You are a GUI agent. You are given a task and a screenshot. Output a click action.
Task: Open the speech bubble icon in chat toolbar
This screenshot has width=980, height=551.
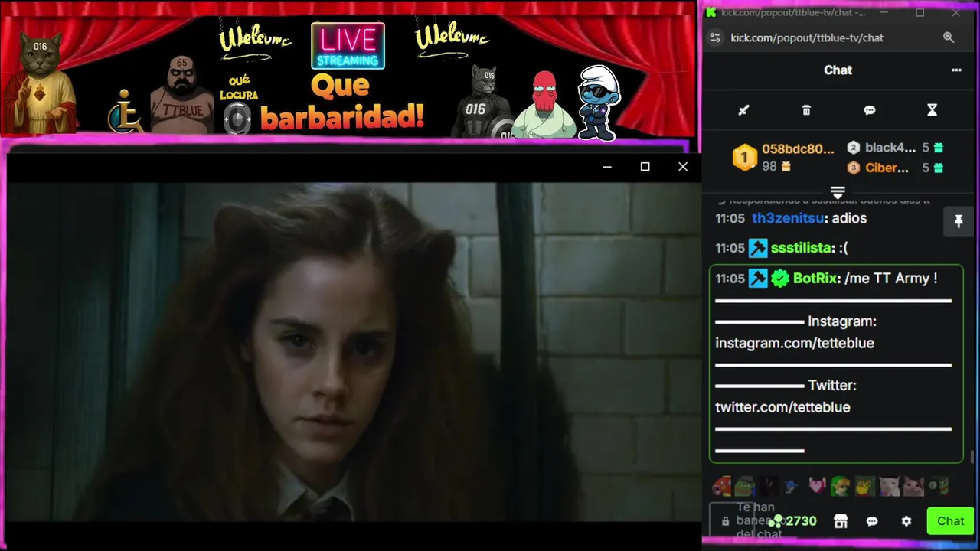pos(870,110)
